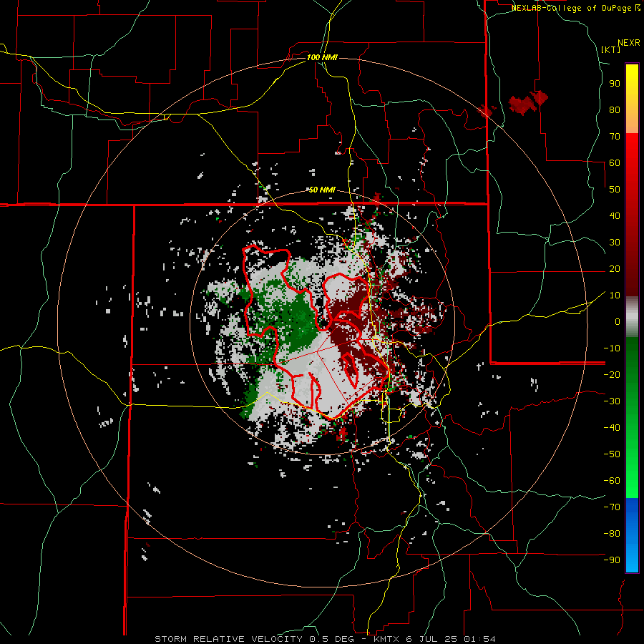Select the blue segment of the color bar

632,535
